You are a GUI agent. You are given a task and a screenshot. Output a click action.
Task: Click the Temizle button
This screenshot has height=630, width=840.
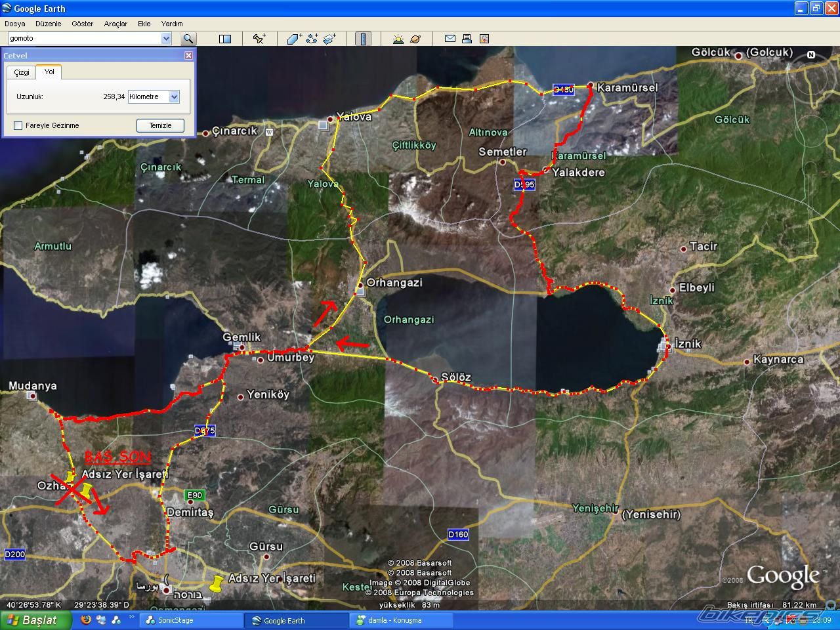[160, 125]
